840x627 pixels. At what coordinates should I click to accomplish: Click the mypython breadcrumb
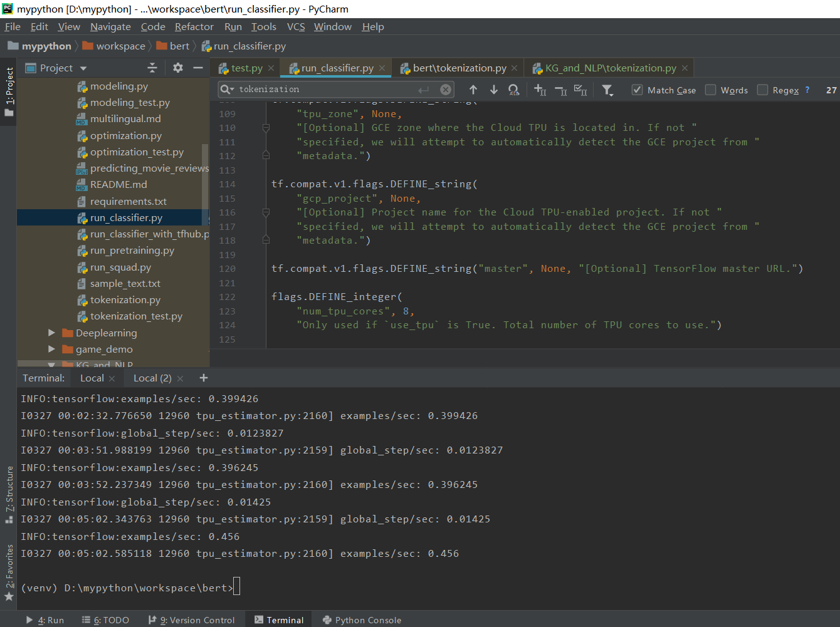tap(40, 46)
